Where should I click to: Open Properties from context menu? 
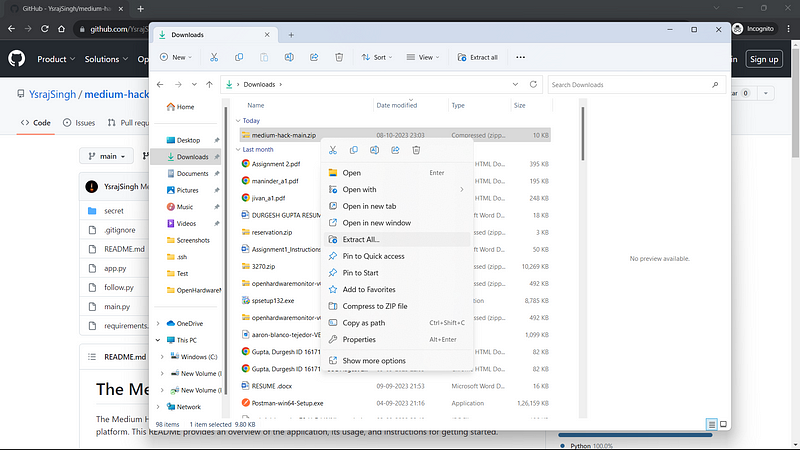point(396,339)
